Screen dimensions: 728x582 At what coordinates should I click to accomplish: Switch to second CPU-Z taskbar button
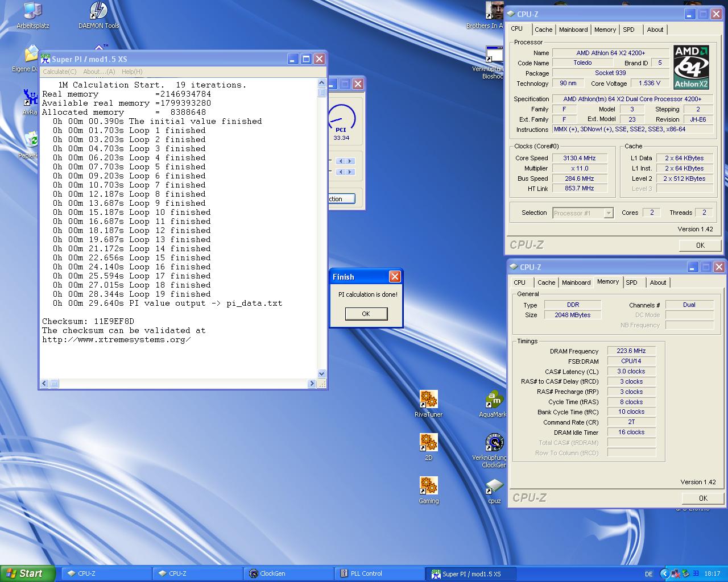coord(197,573)
